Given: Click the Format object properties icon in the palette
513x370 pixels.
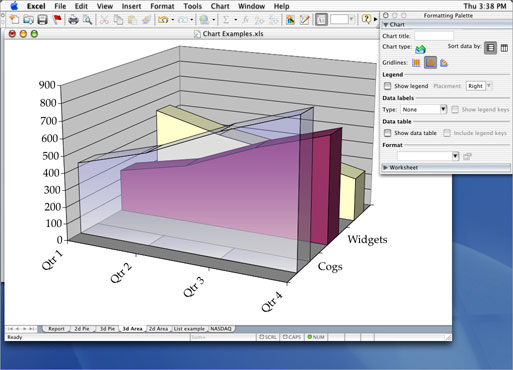Looking at the screenshot, I should (467, 156).
